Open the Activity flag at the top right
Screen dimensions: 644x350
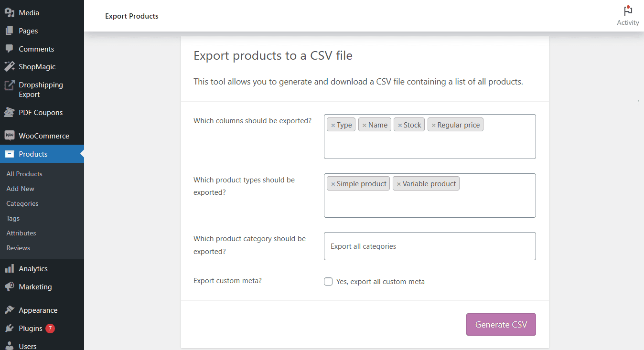coord(627,11)
